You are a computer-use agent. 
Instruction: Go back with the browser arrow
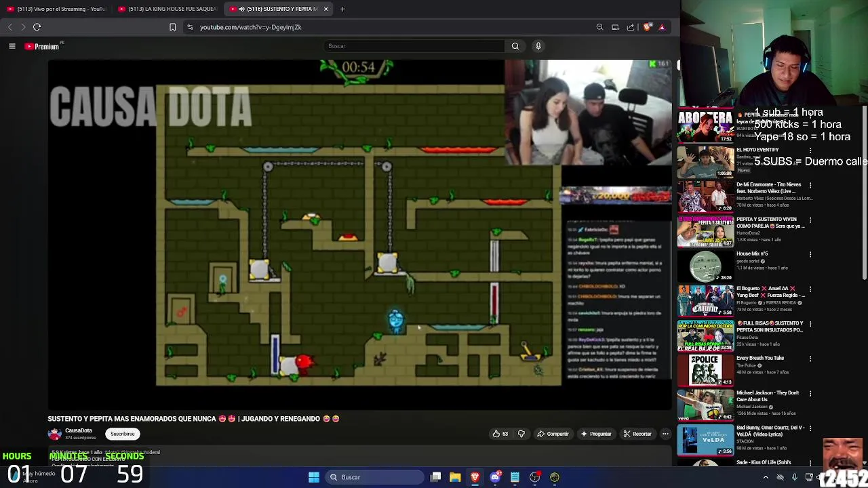coord(9,27)
